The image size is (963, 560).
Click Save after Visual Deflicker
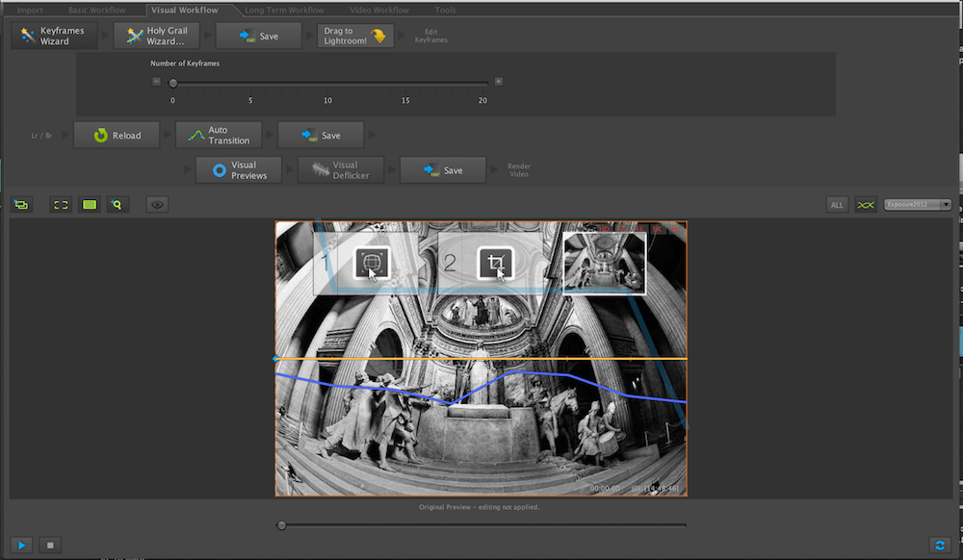tap(443, 170)
